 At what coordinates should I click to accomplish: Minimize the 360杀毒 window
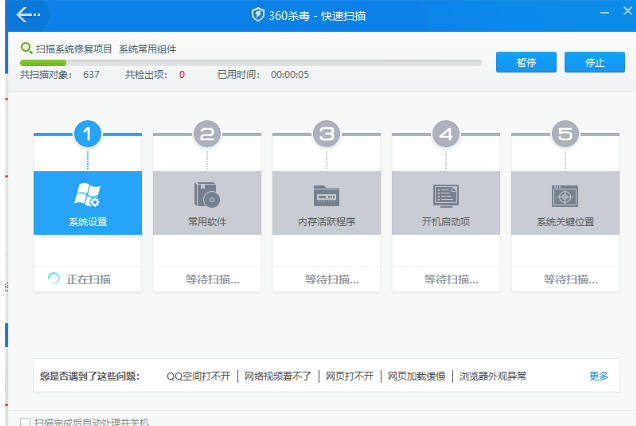(604, 12)
